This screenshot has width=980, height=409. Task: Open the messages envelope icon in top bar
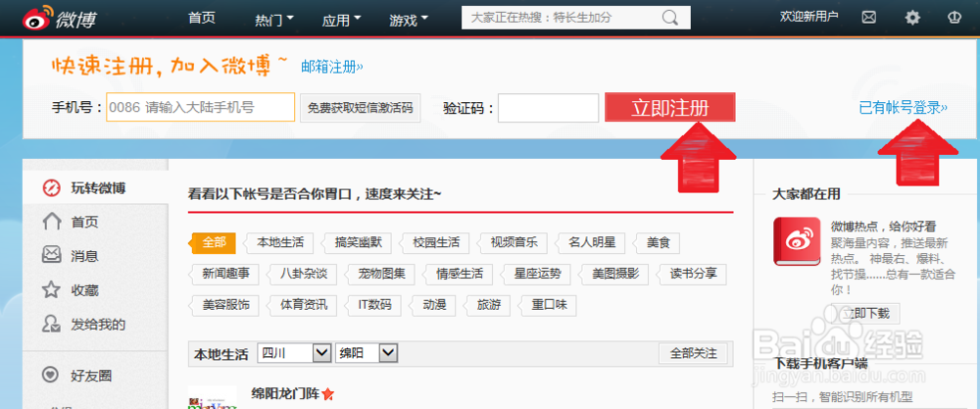click(x=868, y=18)
